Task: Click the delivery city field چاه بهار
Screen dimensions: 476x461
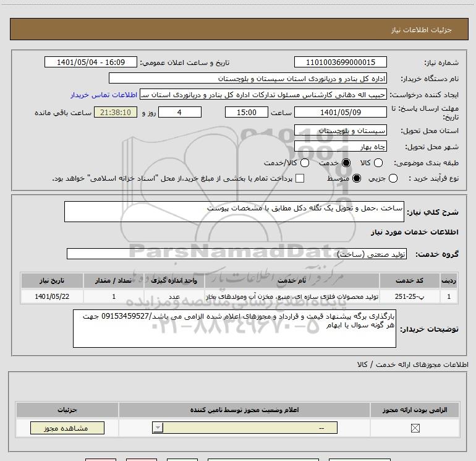Action: [x=340, y=147]
